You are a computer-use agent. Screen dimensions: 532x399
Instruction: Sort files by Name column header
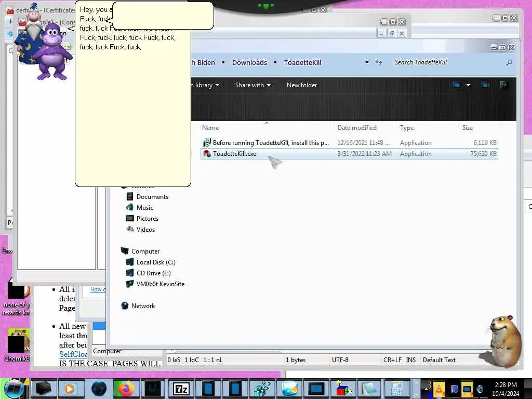tap(211, 128)
